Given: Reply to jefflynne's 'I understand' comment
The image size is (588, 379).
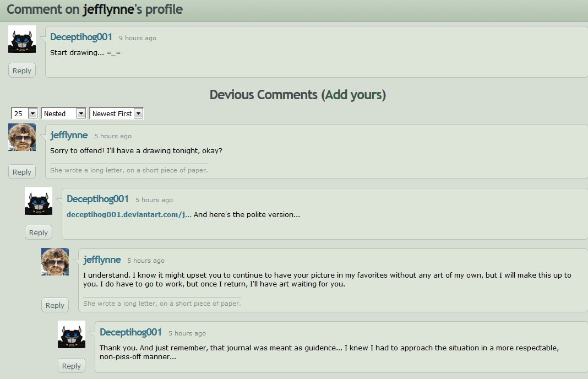Looking at the screenshot, I should [55, 305].
